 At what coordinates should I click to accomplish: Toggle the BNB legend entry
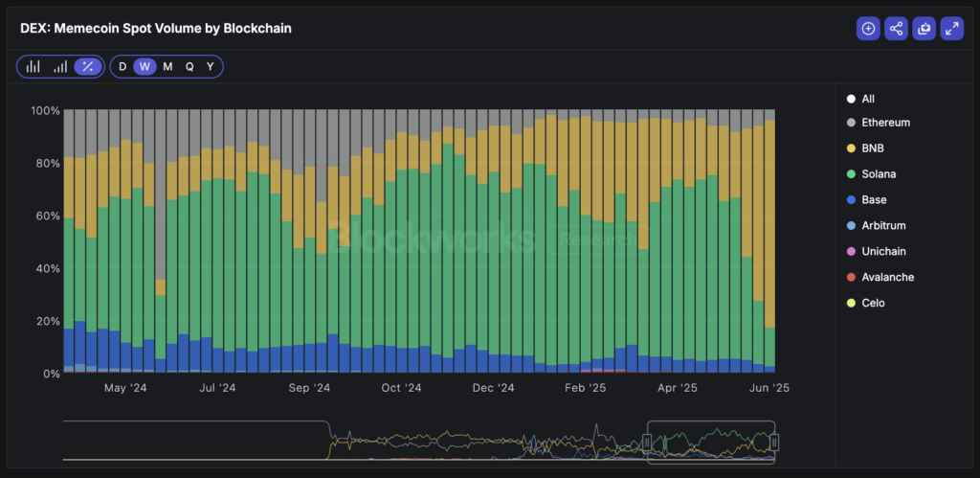(x=873, y=148)
